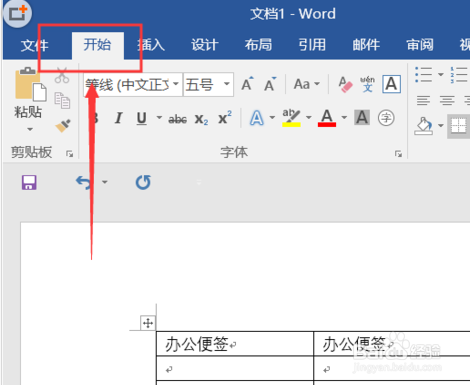
Task: Undo the last action
Action: point(83,182)
